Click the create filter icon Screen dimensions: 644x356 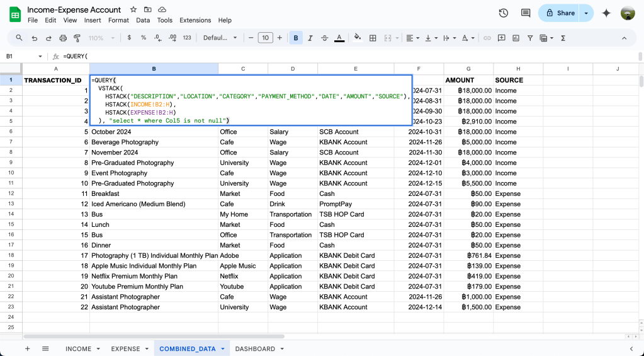(530, 38)
